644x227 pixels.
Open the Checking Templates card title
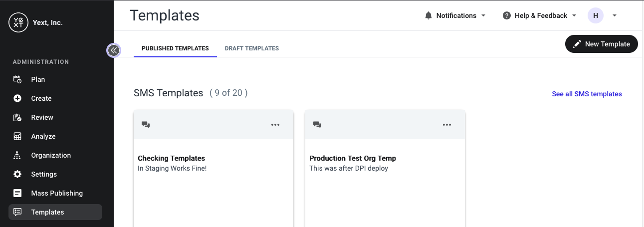[172, 158]
